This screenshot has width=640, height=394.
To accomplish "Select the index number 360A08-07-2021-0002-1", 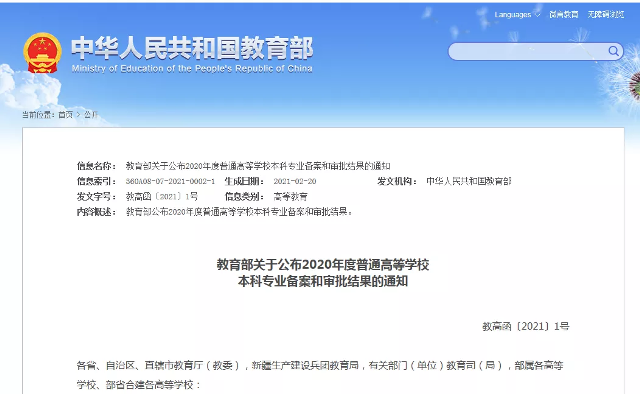I will [170, 181].
